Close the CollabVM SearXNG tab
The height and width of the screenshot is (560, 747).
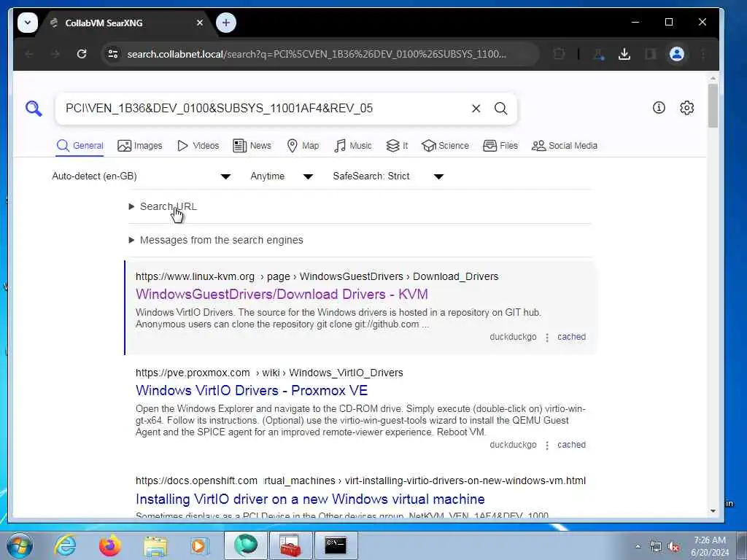pos(200,23)
